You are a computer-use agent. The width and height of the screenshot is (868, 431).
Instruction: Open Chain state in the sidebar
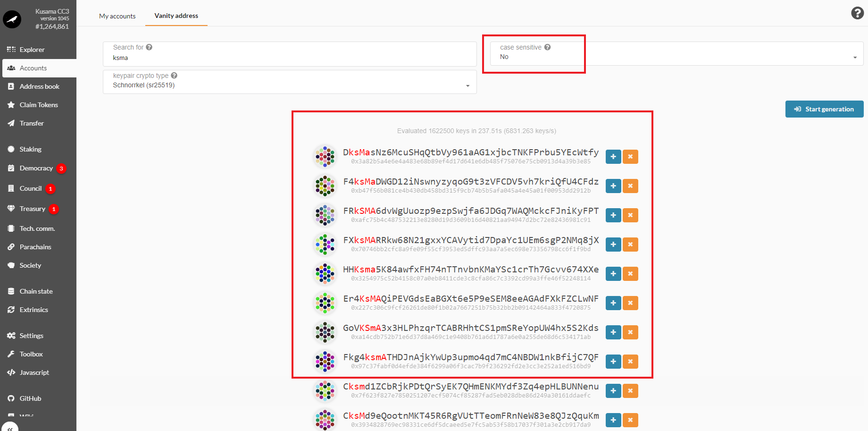click(38, 291)
